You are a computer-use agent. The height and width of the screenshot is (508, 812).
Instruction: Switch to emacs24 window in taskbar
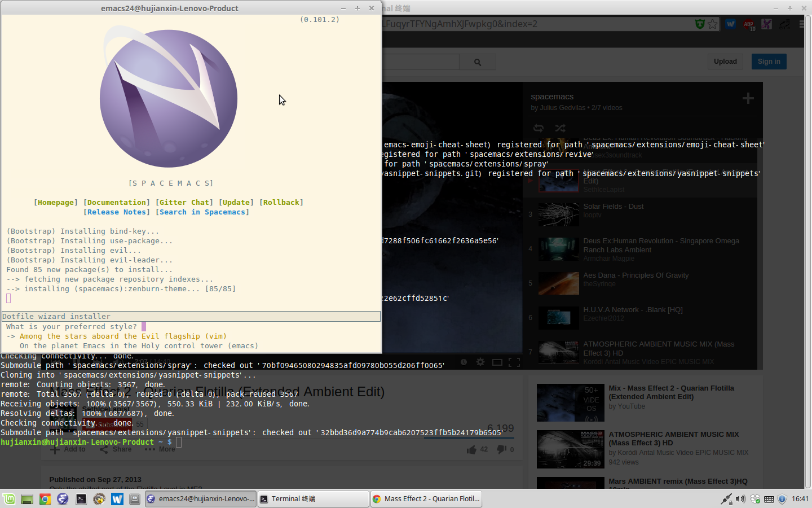(x=201, y=499)
